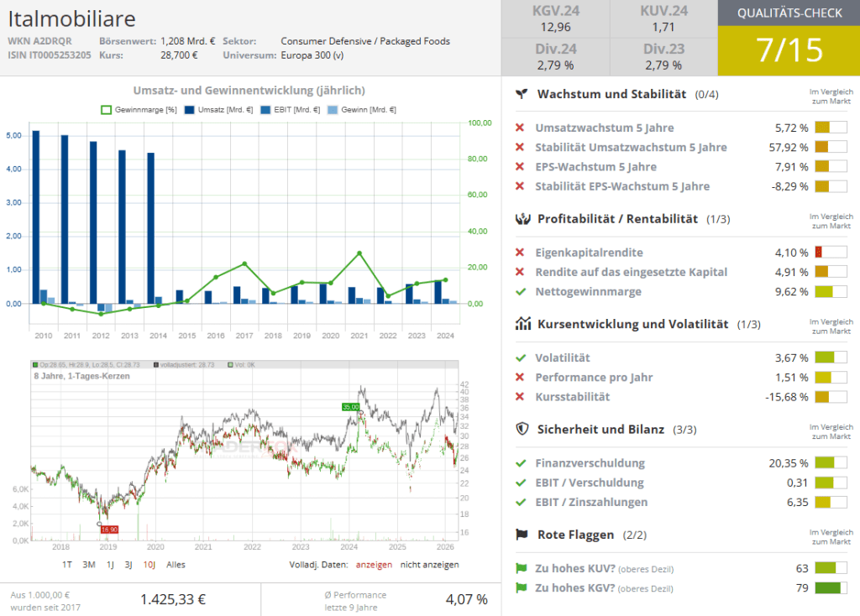Click the nicht anzeigen option
This screenshot has height=616, width=860.
[x=429, y=565]
